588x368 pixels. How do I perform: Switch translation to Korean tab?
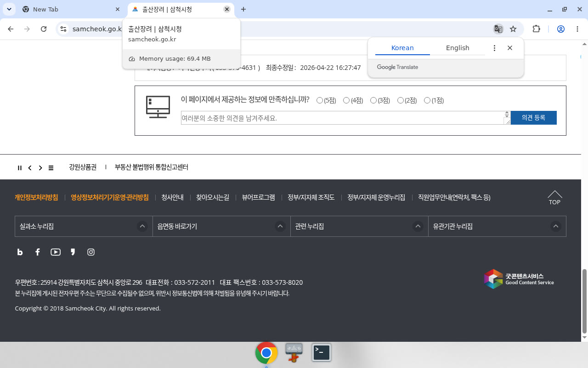[402, 48]
